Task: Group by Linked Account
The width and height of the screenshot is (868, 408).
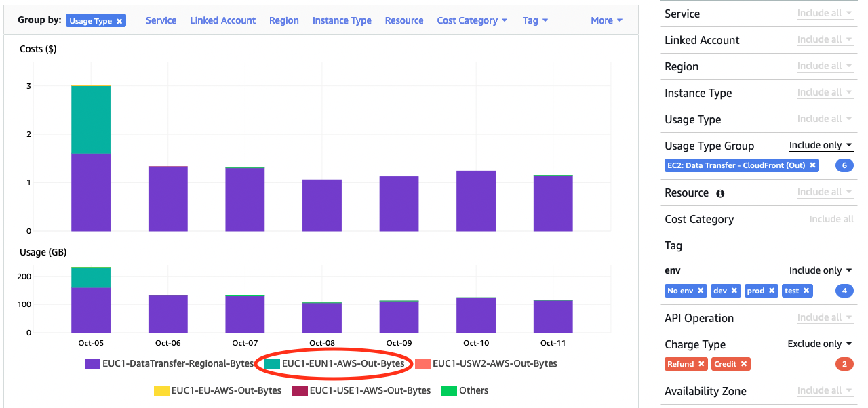Action: (x=222, y=20)
